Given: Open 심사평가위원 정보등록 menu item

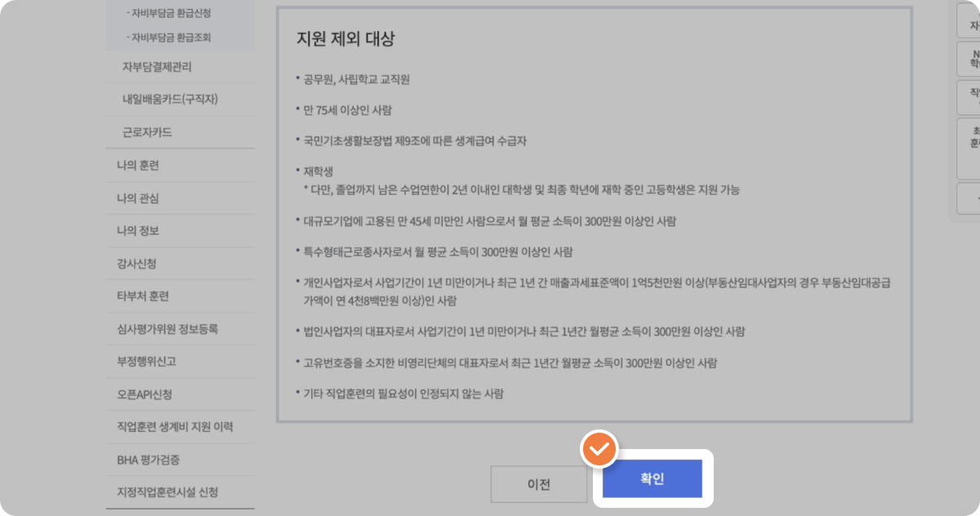Looking at the screenshot, I should pyautogui.click(x=167, y=329).
